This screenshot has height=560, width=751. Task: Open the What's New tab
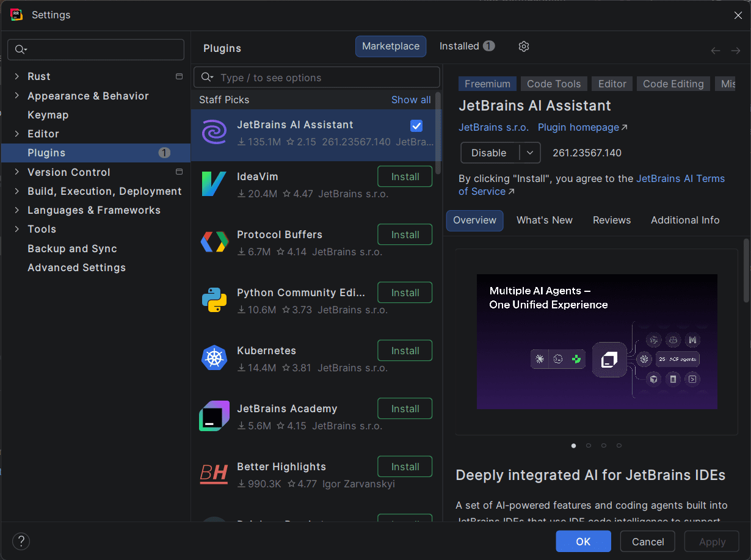(545, 220)
